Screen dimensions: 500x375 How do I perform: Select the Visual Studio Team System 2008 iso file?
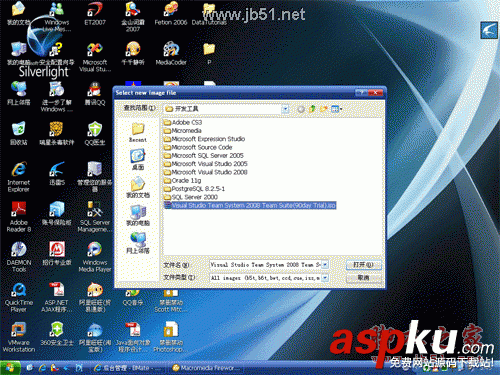[250, 205]
